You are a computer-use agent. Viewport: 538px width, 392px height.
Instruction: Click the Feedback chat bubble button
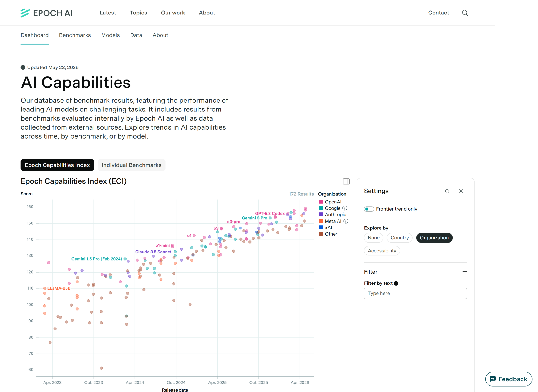[509, 379]
